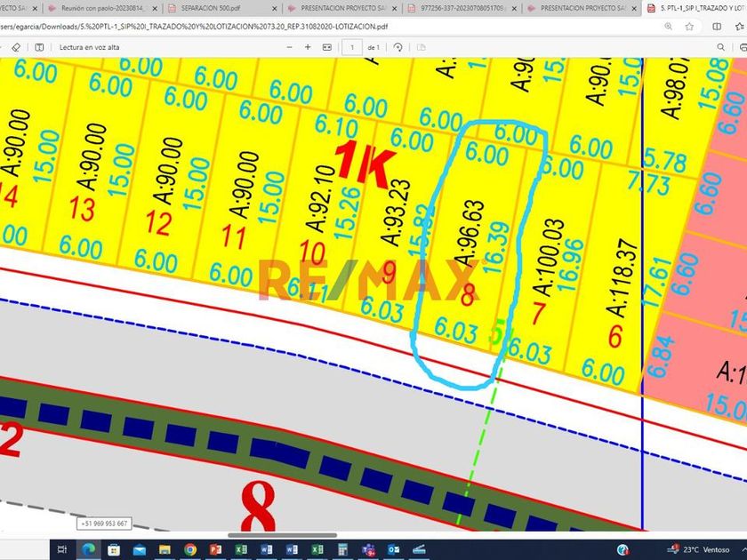Viewport: 747px width, 560px height.
Task: Click the page number input field
Action: [x=354, y=47]
